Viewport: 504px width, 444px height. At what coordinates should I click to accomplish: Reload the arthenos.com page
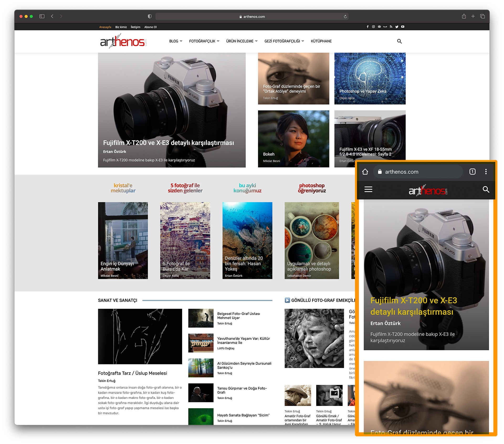(345, 17)
